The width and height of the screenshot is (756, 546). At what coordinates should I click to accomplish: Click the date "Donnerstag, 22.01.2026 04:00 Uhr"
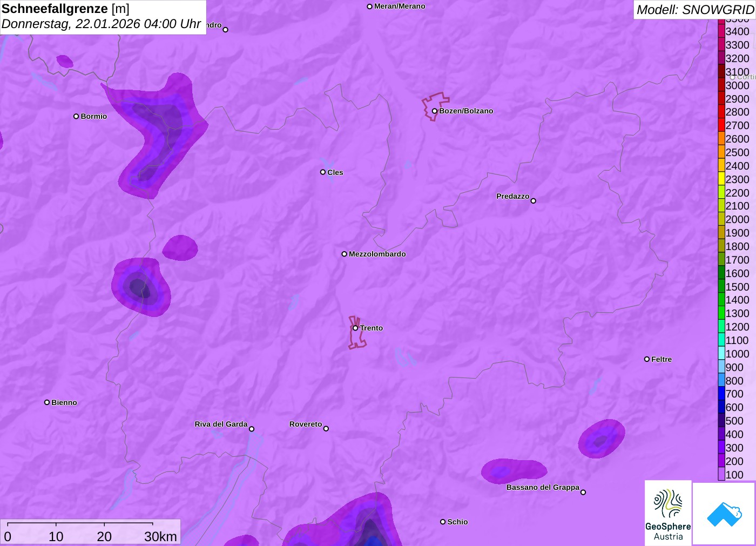(x=101, y=24)
